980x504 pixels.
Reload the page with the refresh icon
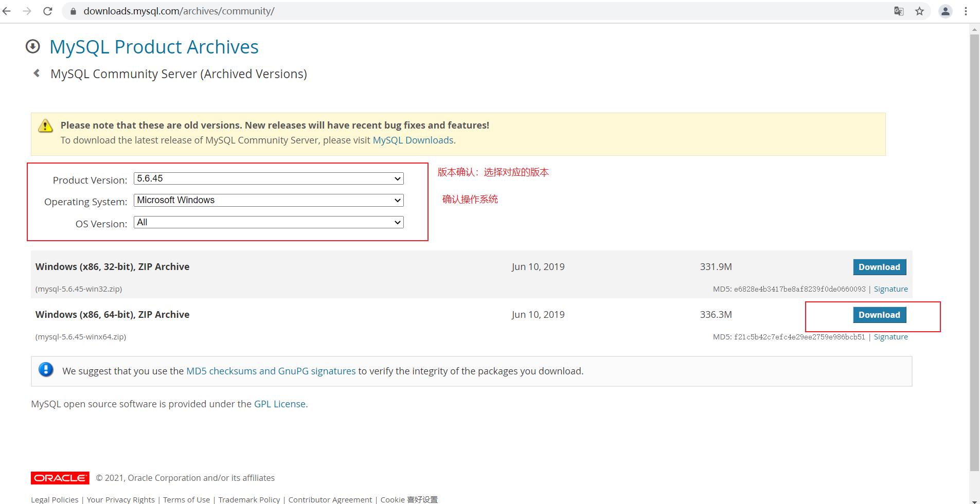[47, 11]
